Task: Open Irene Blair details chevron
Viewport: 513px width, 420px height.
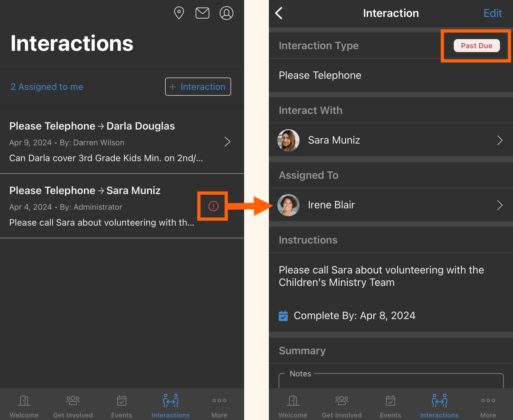Action: tap(500, 205)
